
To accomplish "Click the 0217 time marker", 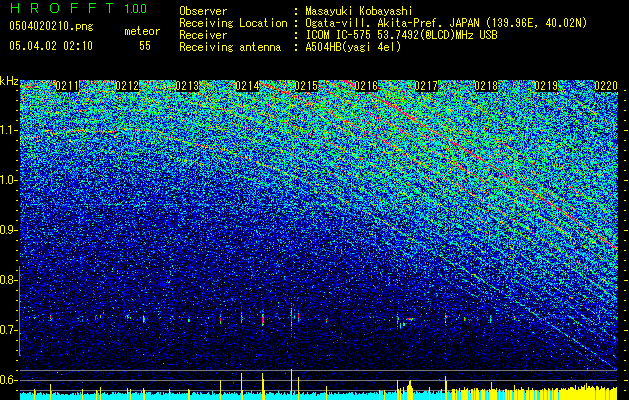I will (x=426, y=86).
